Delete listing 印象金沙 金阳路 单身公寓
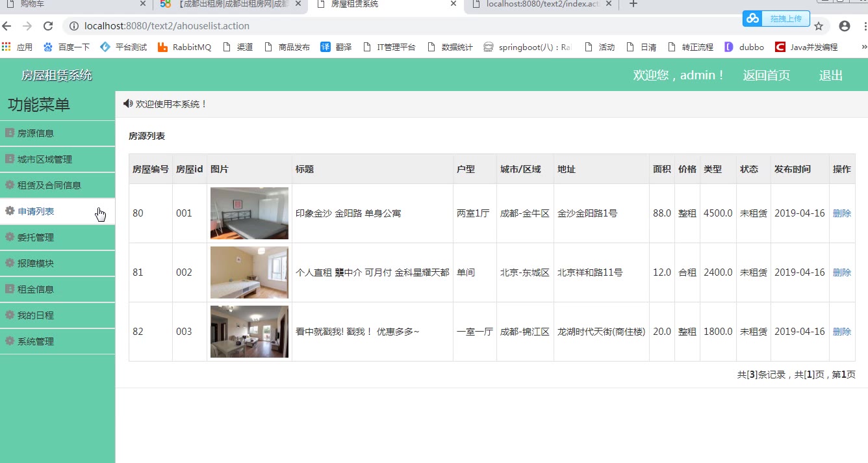 [x=841, y=213]
